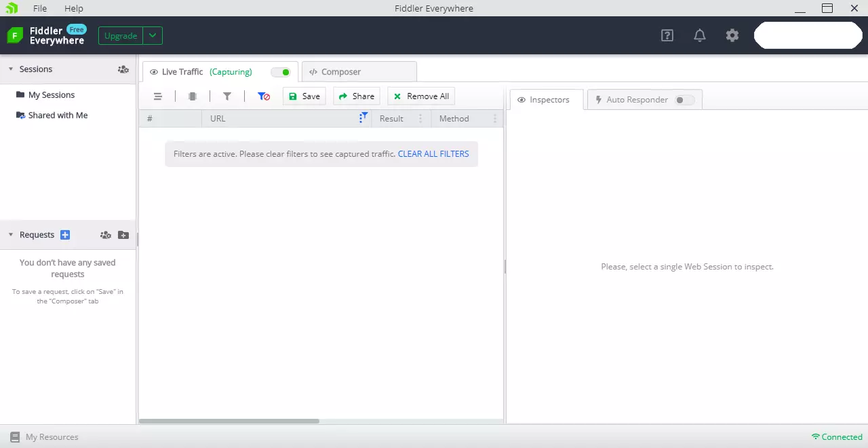This screenshot has width=868, height=448.
Task: Open URL column filter menu
Action: coord(363,117)
